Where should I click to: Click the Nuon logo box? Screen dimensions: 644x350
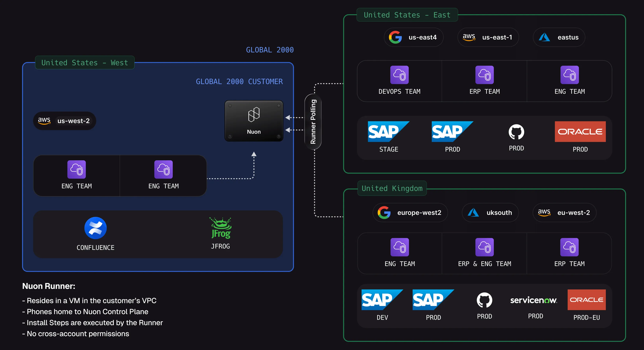pyautogui.click(x=254, y=121)
